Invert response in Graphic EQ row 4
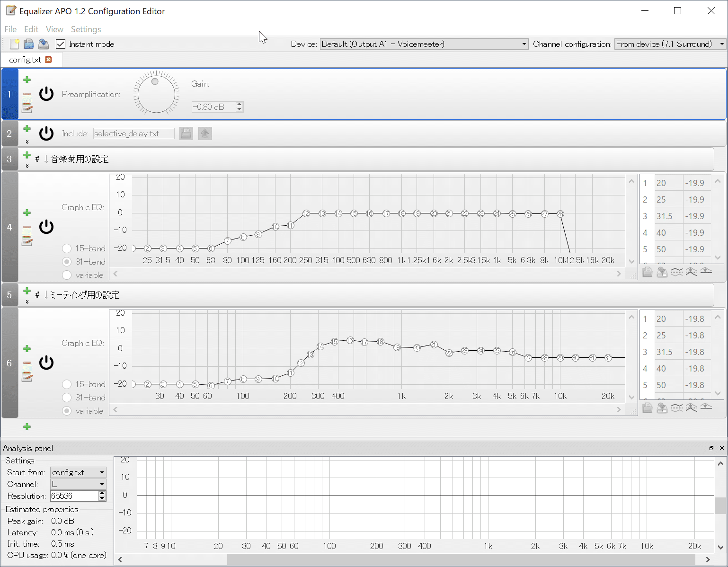 [677, 272]
